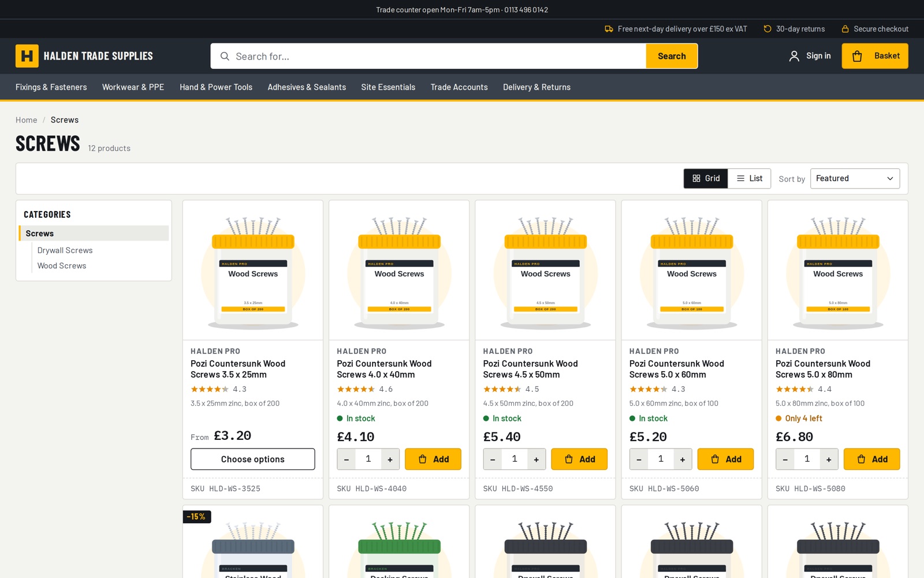Click the Secure checkout padlock icon
The height and width of the screenshot is (578, 924).
pyautogui.click(x=845, y=29)
